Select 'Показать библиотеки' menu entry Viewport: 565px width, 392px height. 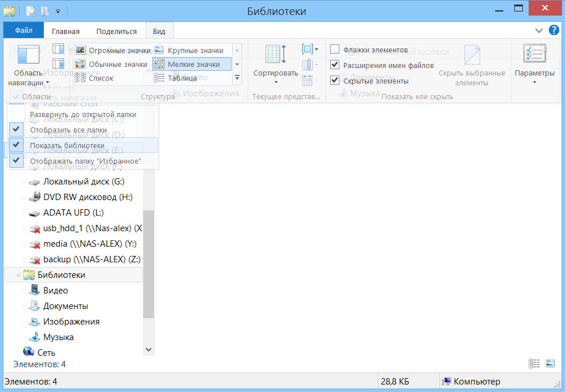[x=67, y=145]
